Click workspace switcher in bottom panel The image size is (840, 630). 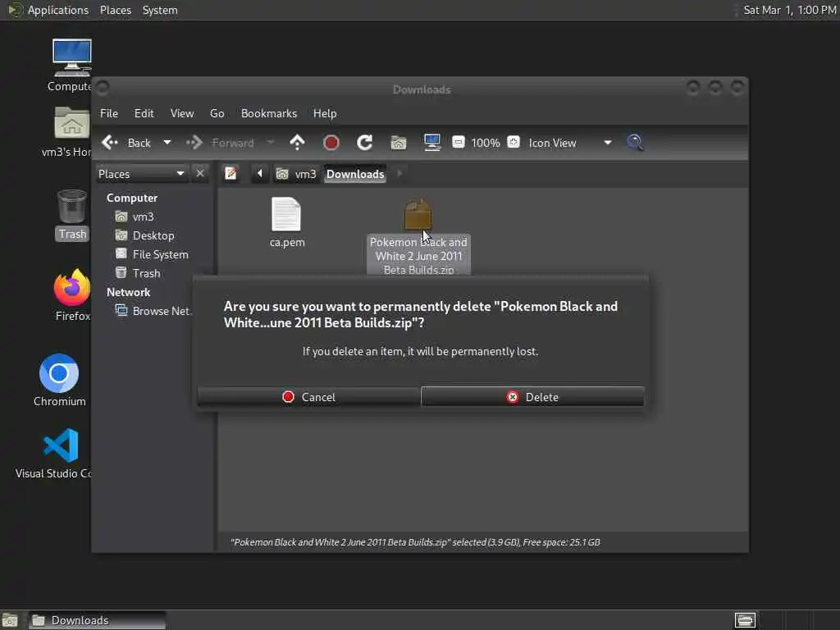pos(745,620)
